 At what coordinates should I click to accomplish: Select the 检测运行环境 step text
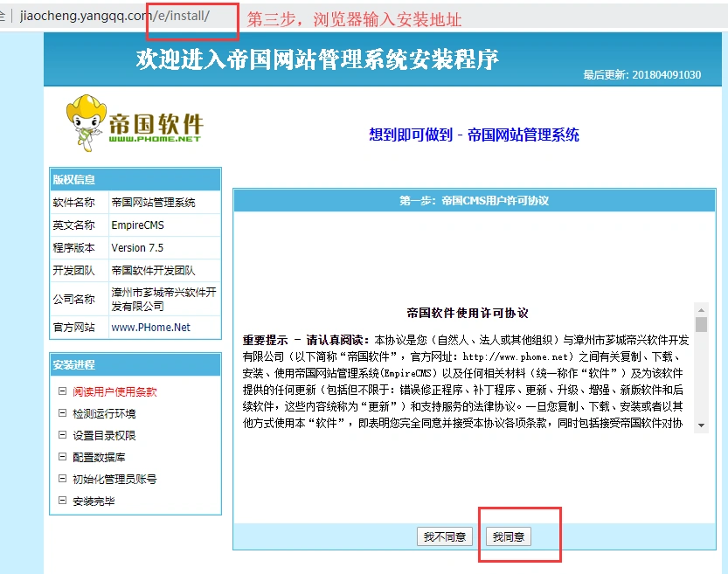click(x=104, y=413)
